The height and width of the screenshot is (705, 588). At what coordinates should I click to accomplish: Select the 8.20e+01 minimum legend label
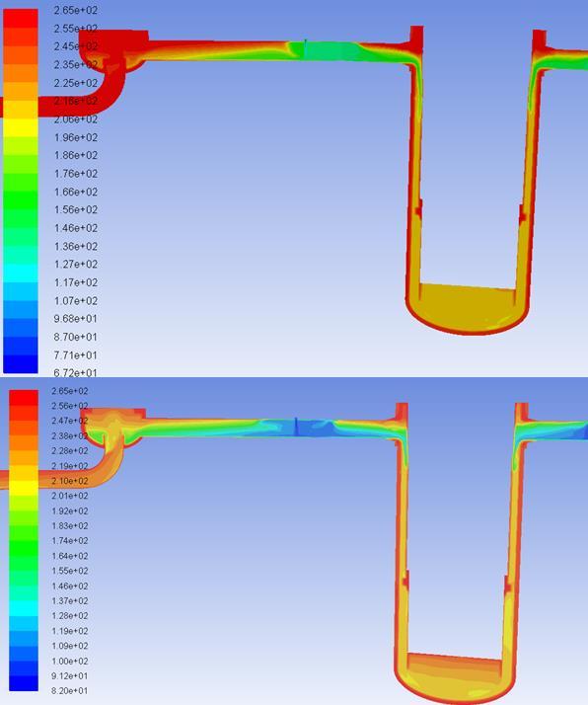point(70,690)
